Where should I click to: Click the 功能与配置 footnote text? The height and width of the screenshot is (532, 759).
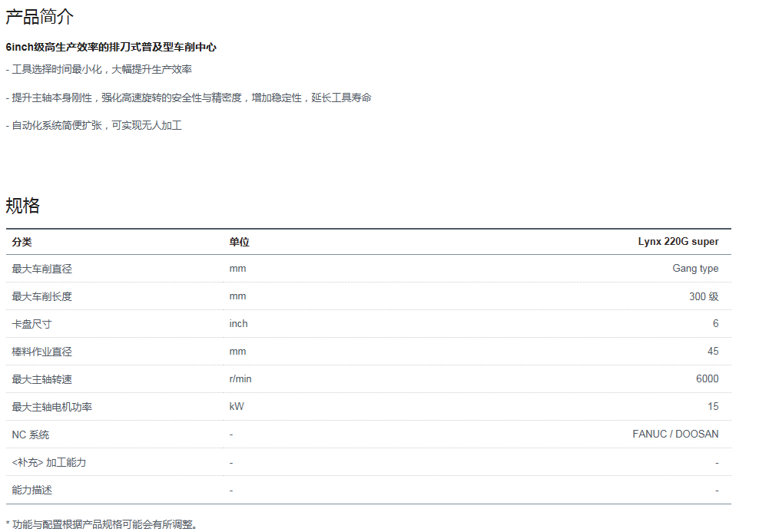tap(101, 524)
